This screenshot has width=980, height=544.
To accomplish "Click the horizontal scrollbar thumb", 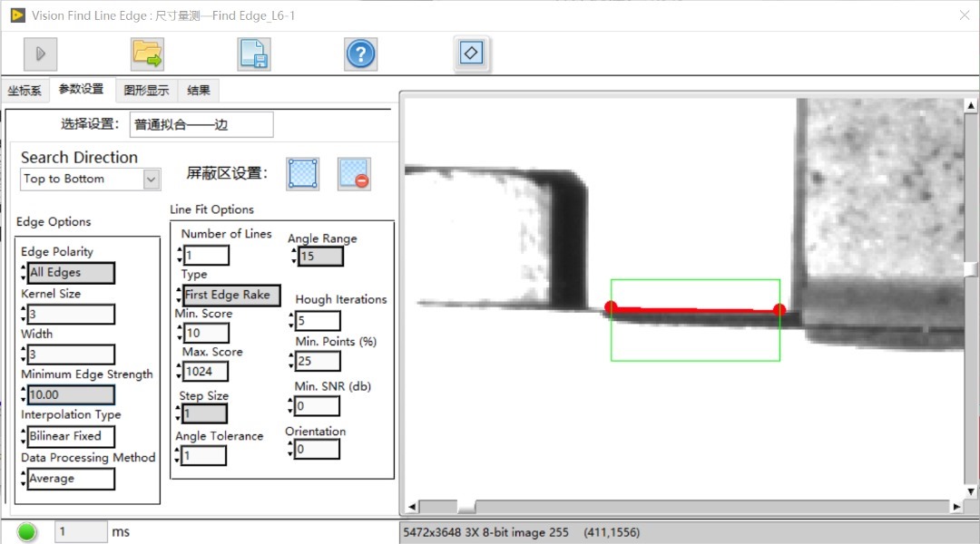I will point(466,507).
